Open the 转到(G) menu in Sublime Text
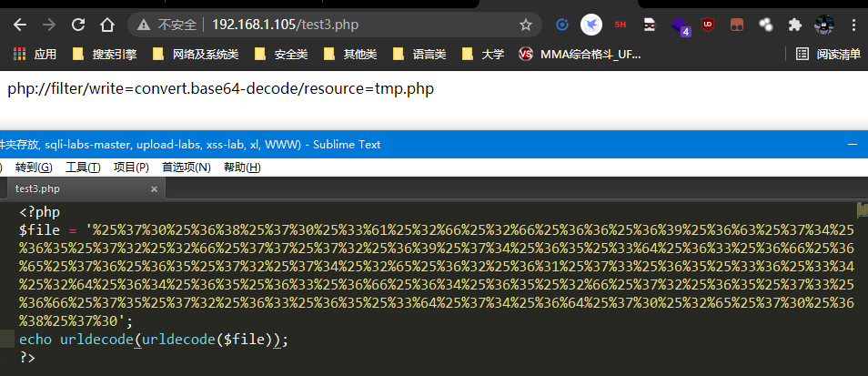This screenshot has width=868, height=376. [x=34, y=168]
